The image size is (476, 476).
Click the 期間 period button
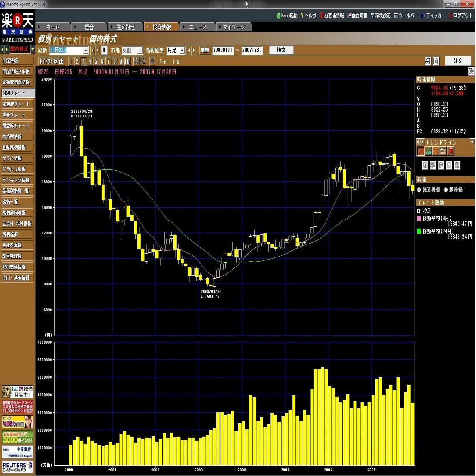205,50
